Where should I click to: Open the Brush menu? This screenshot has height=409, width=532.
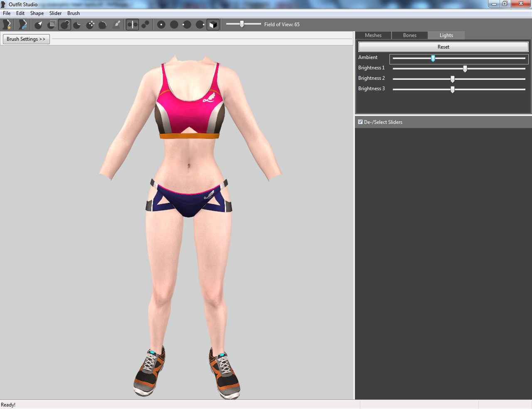pos(74,13)
